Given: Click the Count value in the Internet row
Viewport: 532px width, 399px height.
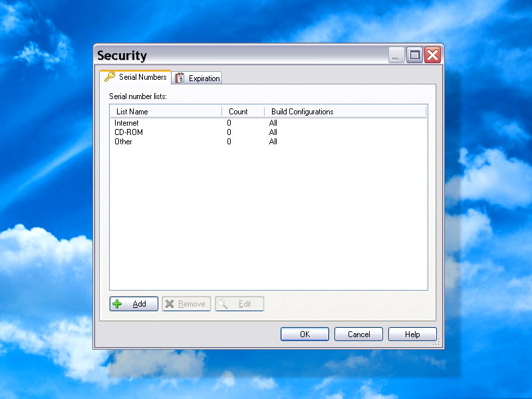Looking at the screenshot, I should point(229,123).
